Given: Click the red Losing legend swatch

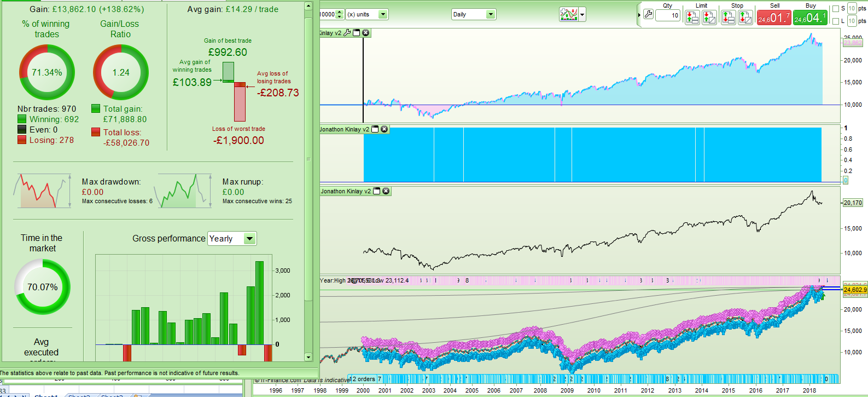Looking at the screenshot, I should [x=22, y=140].
